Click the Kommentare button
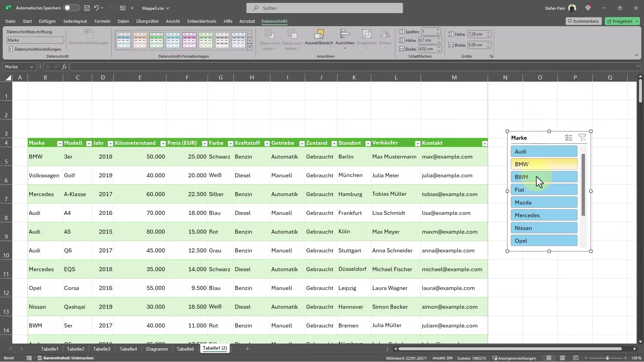644x362 pixels. 584,21
